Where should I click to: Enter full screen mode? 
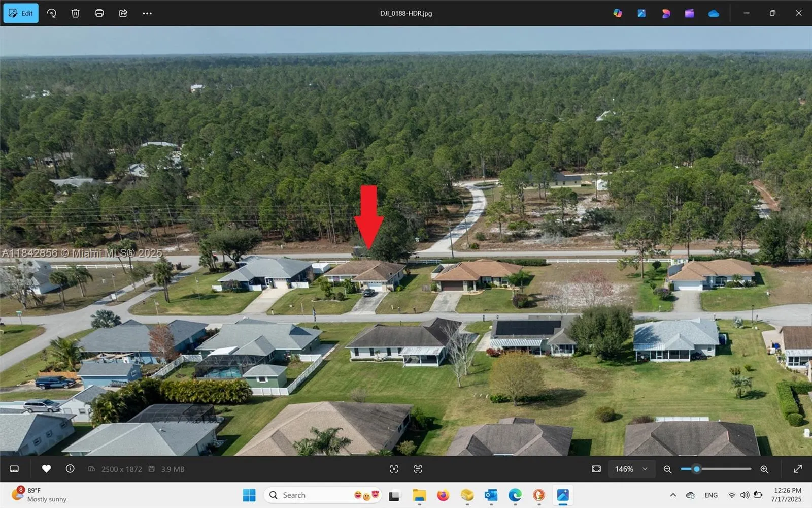click(x=798, y=469)
